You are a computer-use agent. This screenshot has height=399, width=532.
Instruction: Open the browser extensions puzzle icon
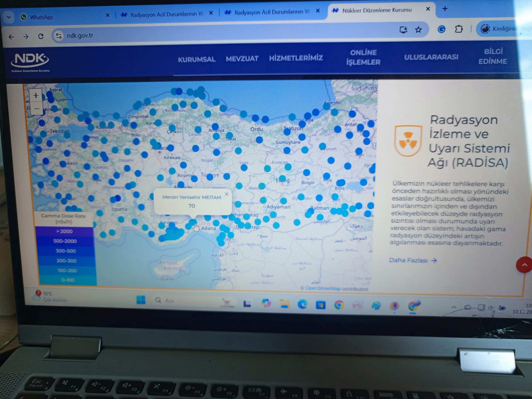click(459, 29)
